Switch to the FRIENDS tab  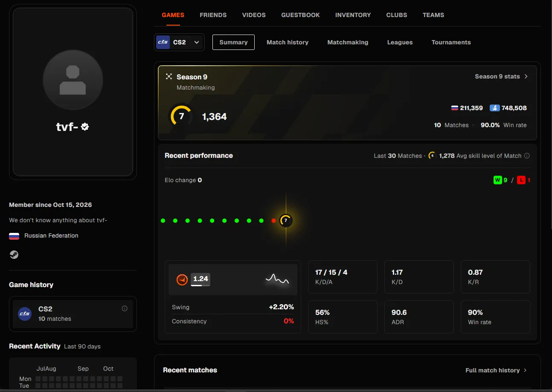(x=213, y=15)
